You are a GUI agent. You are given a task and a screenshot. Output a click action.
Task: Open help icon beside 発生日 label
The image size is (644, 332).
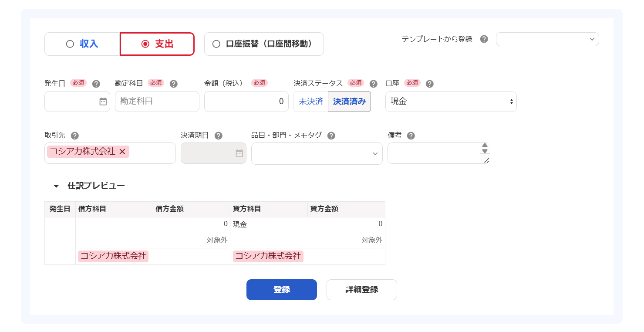(x=96, y=84)
